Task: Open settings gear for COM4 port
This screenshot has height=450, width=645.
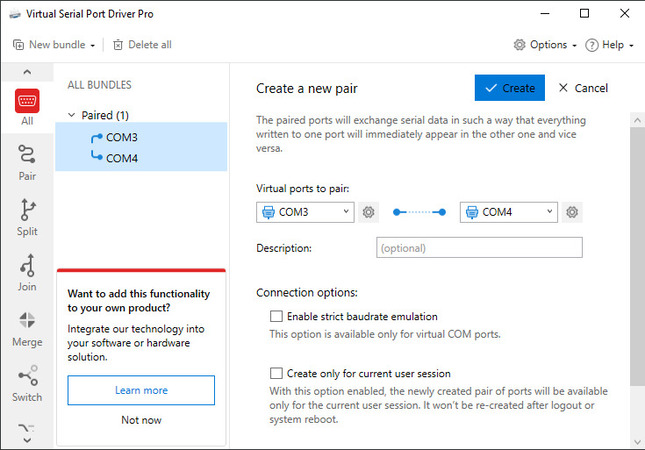Action: click(572, 212)
